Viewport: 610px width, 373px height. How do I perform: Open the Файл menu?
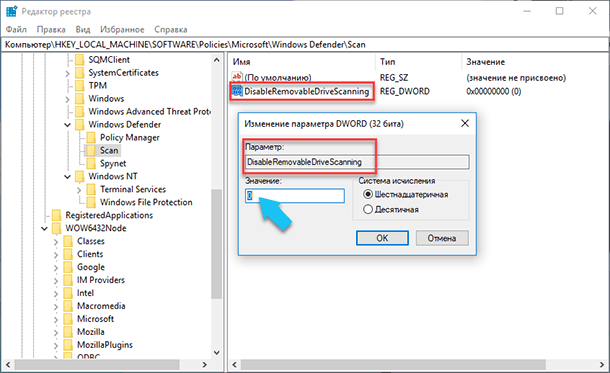pyautogui.click(x=16, y=30)
